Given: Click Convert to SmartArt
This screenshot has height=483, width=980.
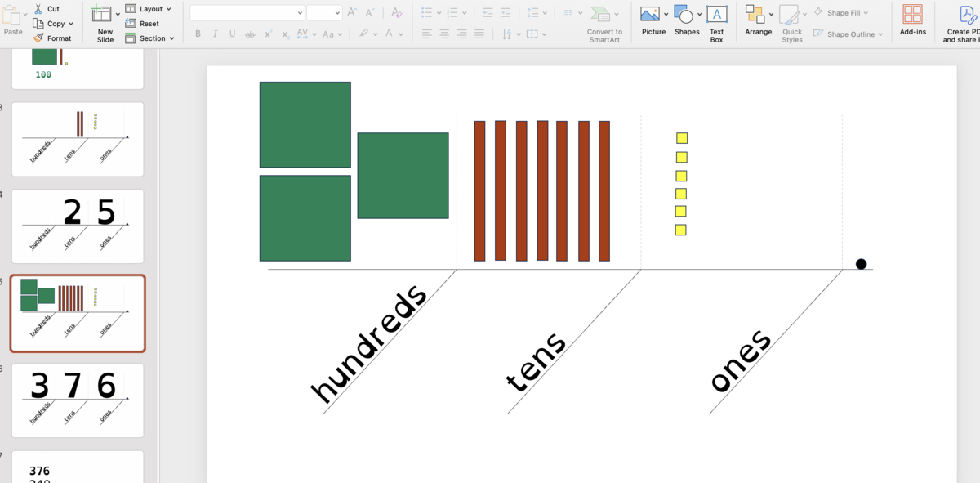Looking at the screenshot, I should pyautogui.click(x=604, y=24).
